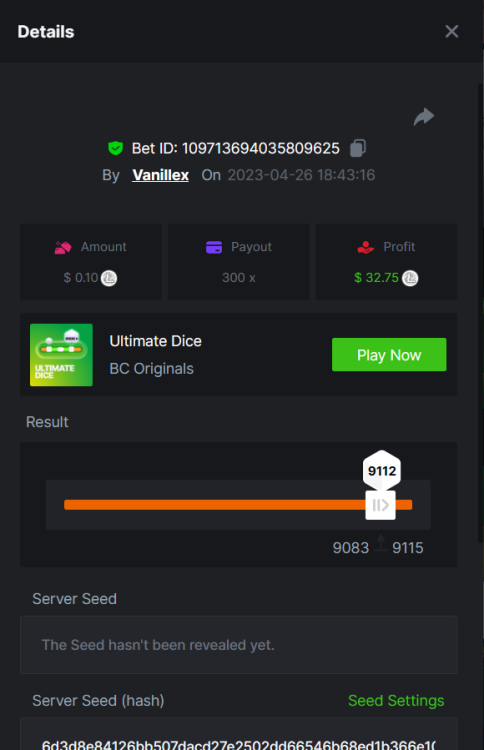Click the green verified shield icon
The width and height of the screenshot is (484, 750).
(115, 148)
